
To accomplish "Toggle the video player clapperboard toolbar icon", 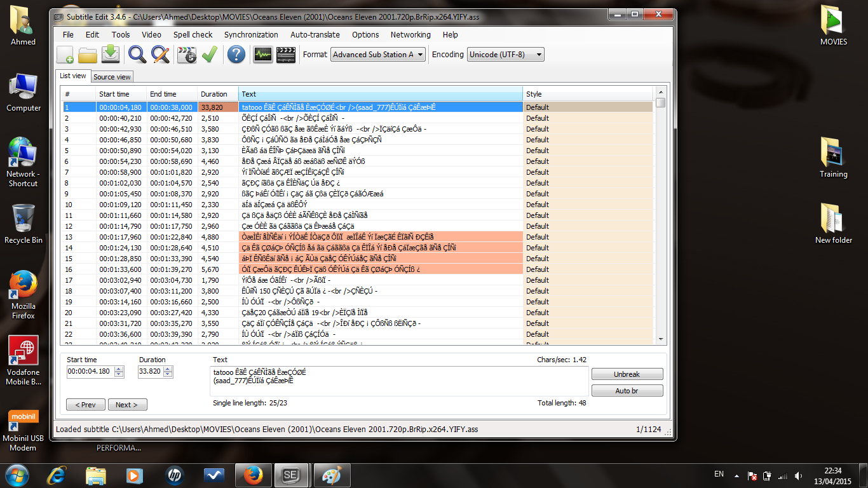I will coord(286,55).
